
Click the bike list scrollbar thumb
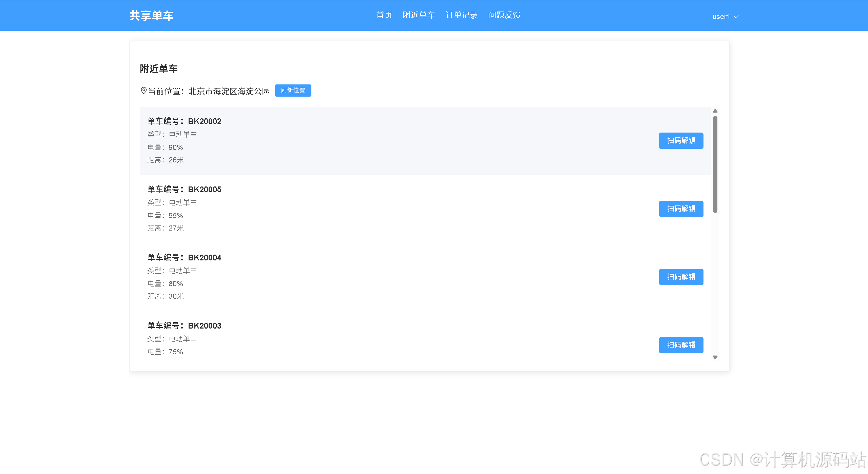[715, 164]
